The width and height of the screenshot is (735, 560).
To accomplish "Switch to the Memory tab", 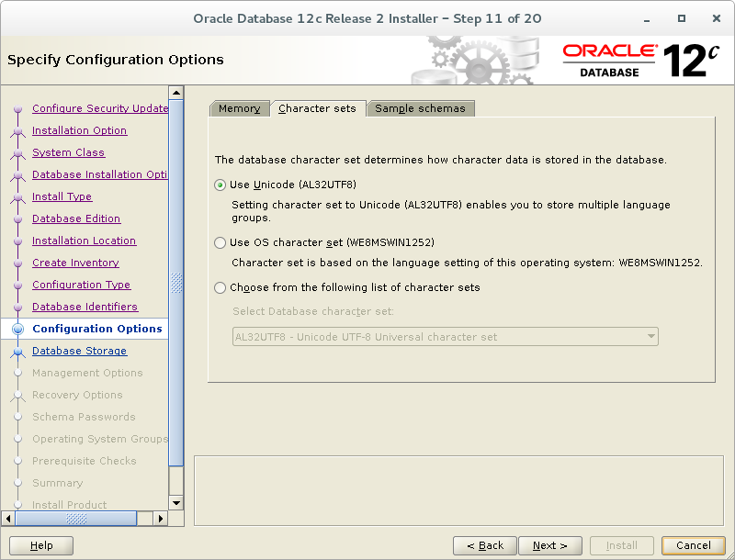I will click(240, 108).
